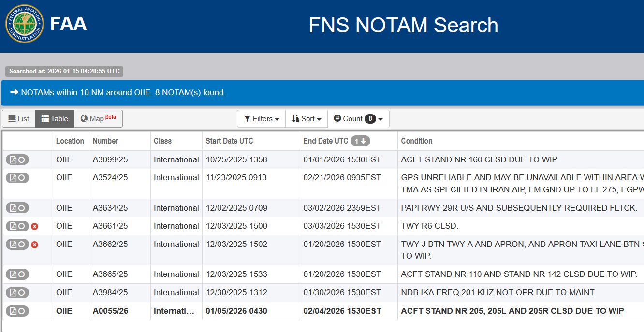Sort by the Location column header
The height and width of the screenshot is (332, 644).
pos(70,141)
